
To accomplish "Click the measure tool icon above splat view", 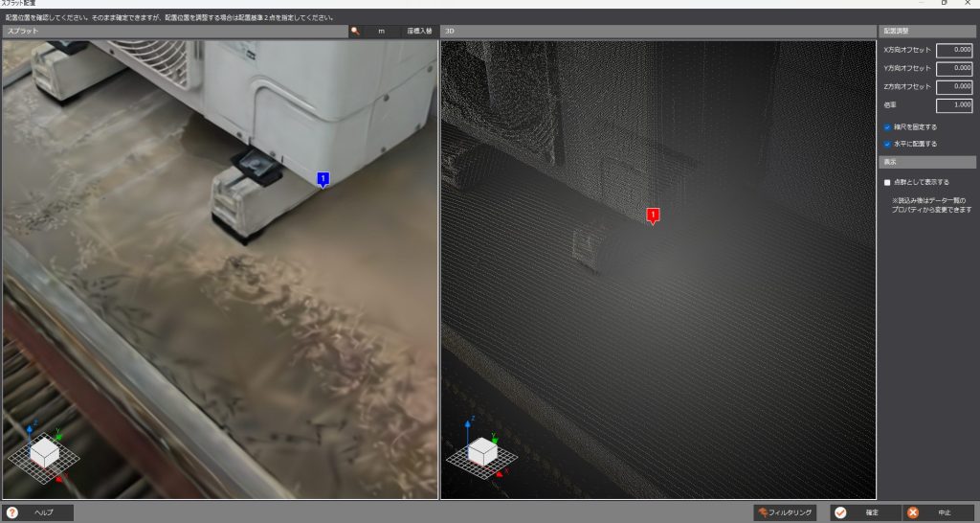I will click(355, 31).
